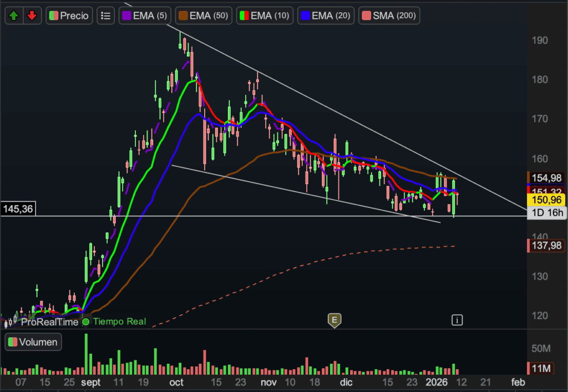The image size is (568, 392).
Task: Click the 1D 16h timeframe countdown label
Action: tap(546, 212)
